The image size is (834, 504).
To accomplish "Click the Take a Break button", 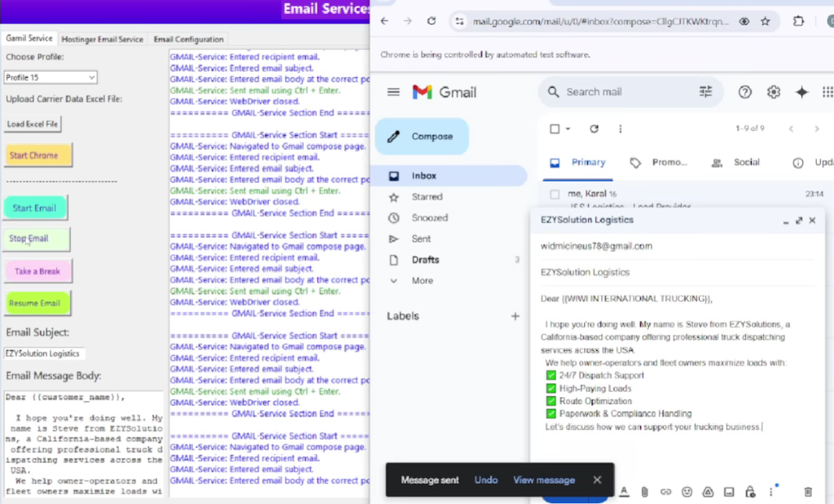I will pyautogui.click(x=37, y=271).
